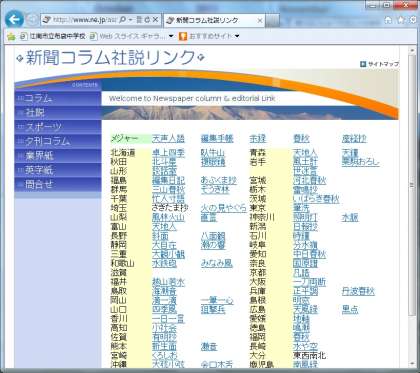
Task: Click the search magnifier in the address bar
Action: [122, 20]
